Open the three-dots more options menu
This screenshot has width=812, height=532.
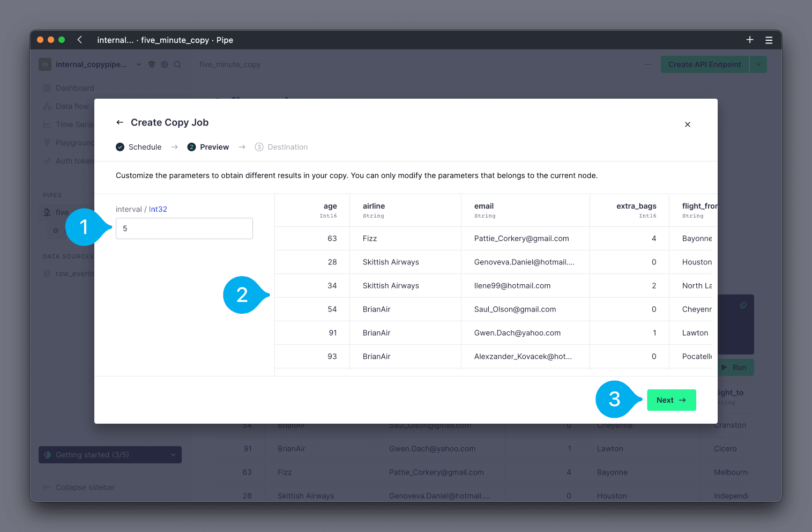coord(648,64)
